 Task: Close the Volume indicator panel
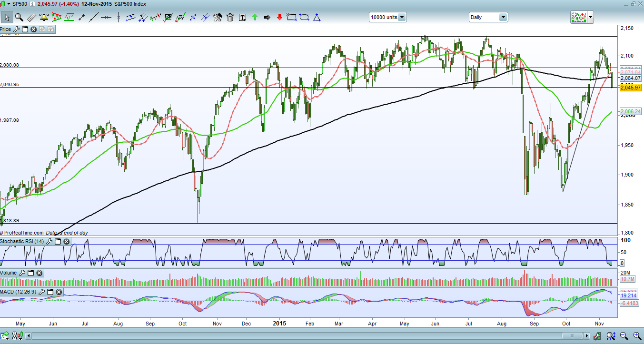[x=40, y=273]
